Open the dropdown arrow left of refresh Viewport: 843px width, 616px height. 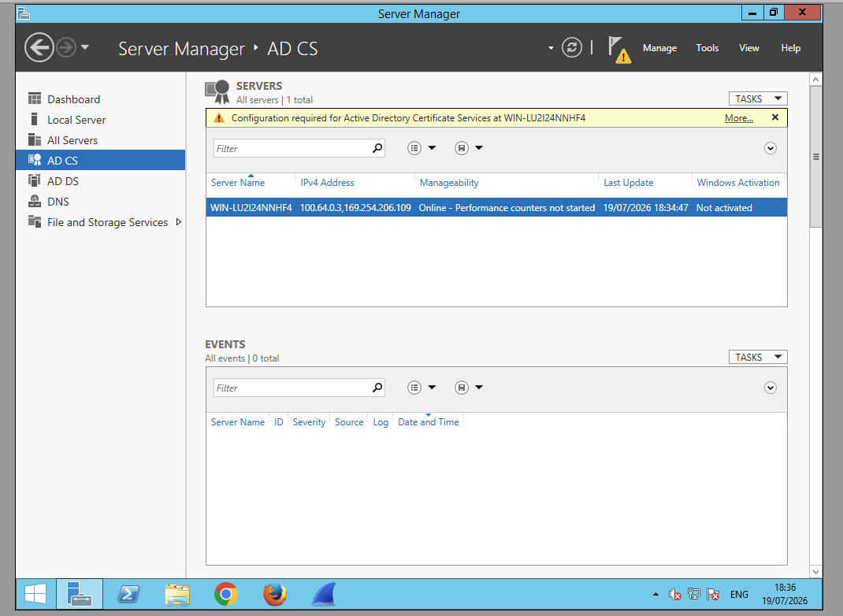coord(551,48)
